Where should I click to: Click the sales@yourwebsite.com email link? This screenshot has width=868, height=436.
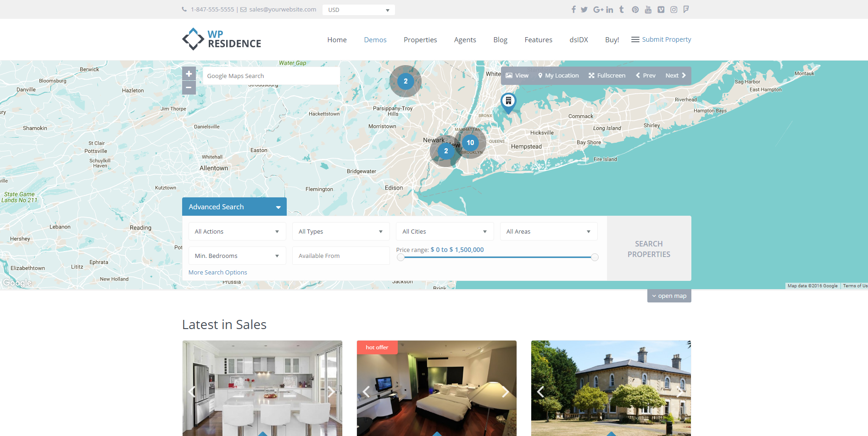[283, 9]
